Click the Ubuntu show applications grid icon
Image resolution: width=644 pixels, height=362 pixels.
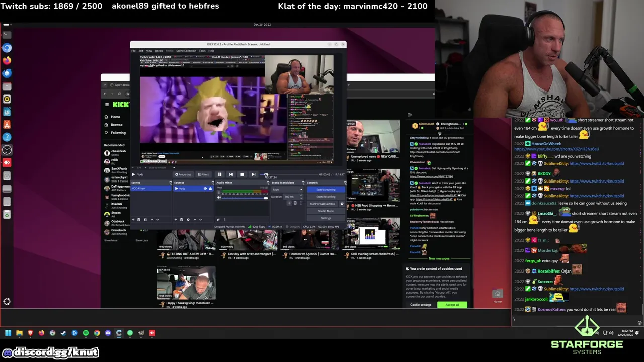point(7,302)
